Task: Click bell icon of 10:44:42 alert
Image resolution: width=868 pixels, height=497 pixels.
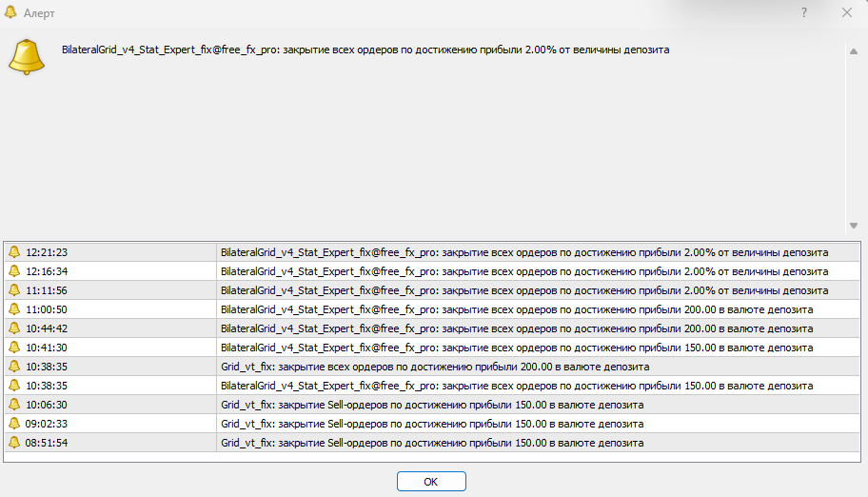Action: pos(14,328)
